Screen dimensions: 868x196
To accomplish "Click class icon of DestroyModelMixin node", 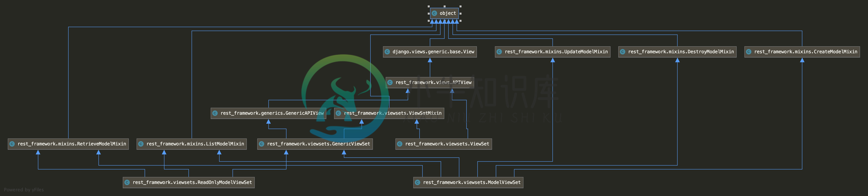I will [623, 52].
